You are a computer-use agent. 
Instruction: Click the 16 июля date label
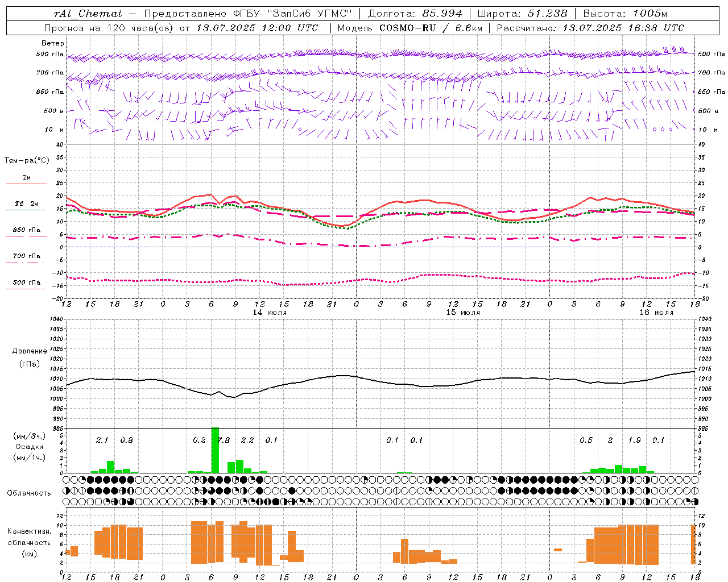(656, 313)
